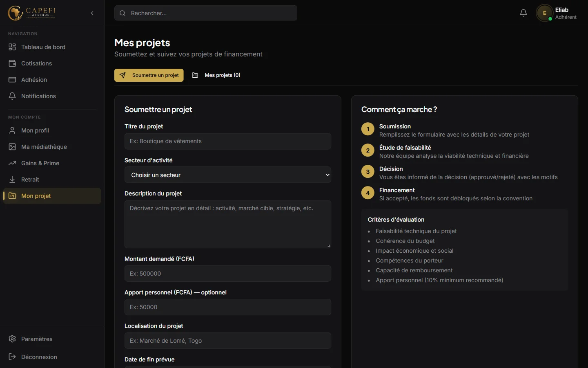Collapse the sidebar with the chevron arrow
The width and height of the screenshot is (588, 368).
(x=92, y=13)
